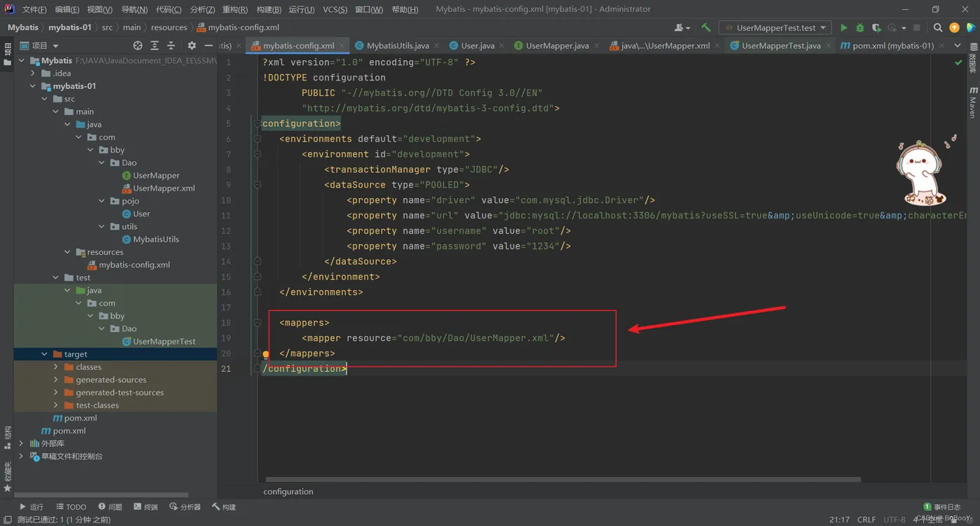
Task: Click the 21:17 caret position indicator
Action: 839,520
